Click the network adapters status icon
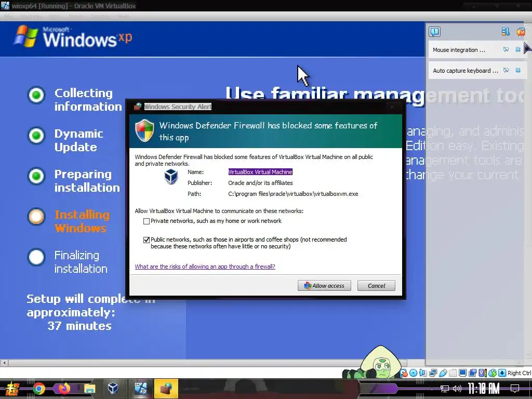This screenshot has height=399, width=532. pyautogui.click(x=433, y=373)
